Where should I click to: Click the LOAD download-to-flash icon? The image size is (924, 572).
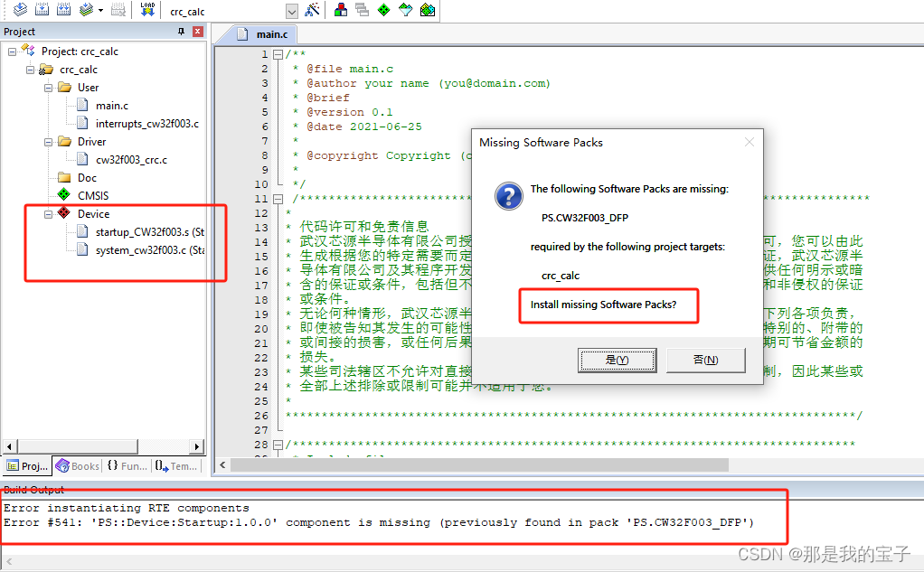[x=149, y=10]
